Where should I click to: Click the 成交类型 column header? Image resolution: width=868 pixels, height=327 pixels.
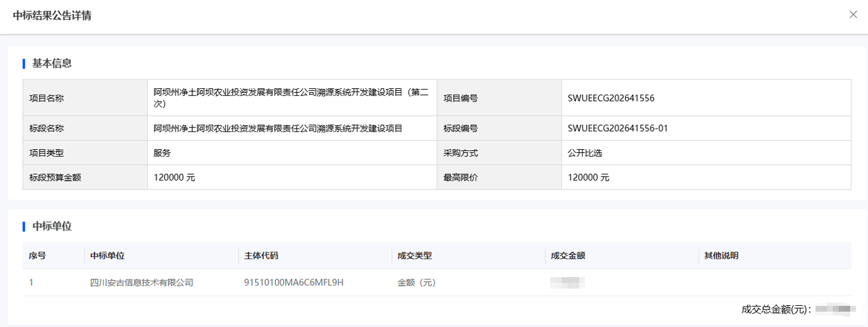(x=414, y=255)
